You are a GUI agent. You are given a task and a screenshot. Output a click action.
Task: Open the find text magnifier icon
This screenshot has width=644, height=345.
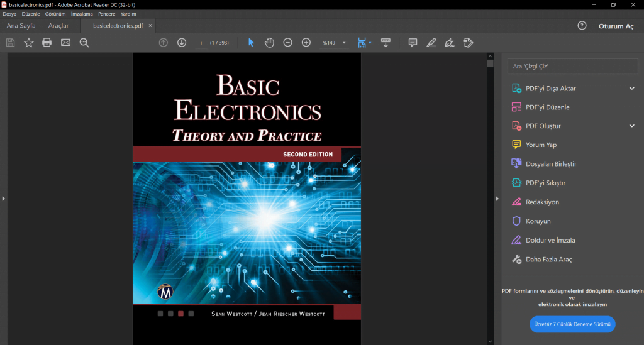84,43
